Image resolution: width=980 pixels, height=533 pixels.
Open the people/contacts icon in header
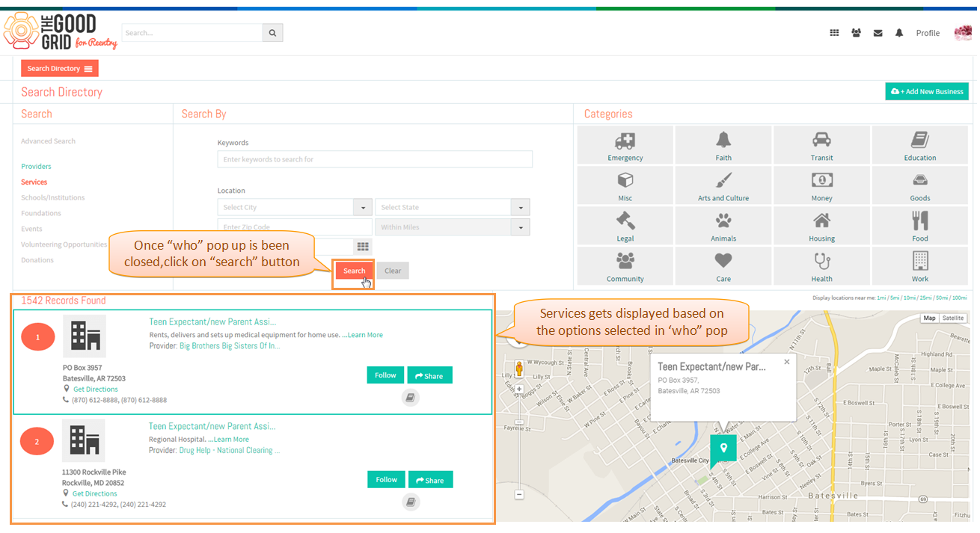pyautogui.click(x=856, y=33)
